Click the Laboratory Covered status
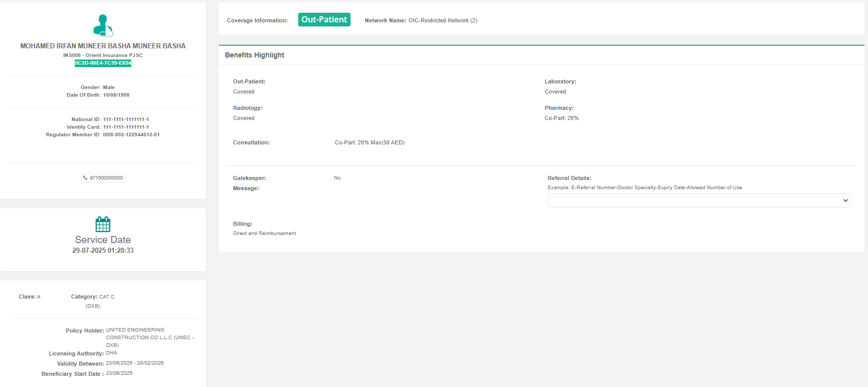The image size is (868, 387). (555, 92)
